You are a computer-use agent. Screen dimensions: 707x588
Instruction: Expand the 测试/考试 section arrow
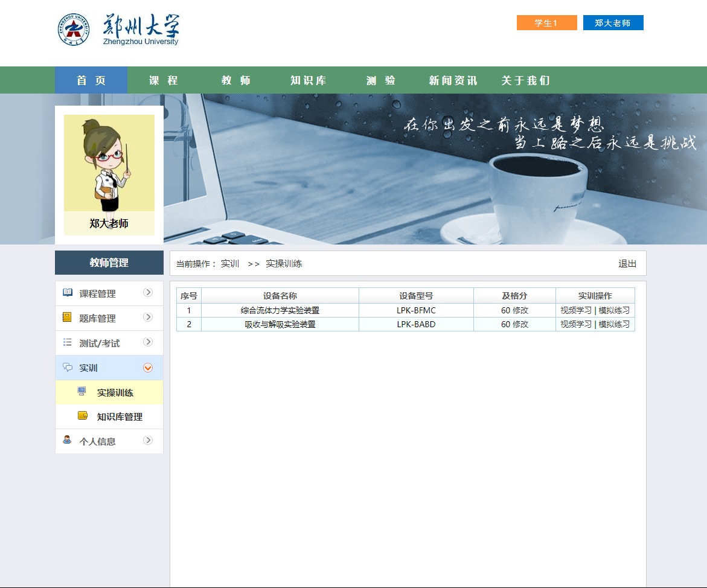point(148,342)
